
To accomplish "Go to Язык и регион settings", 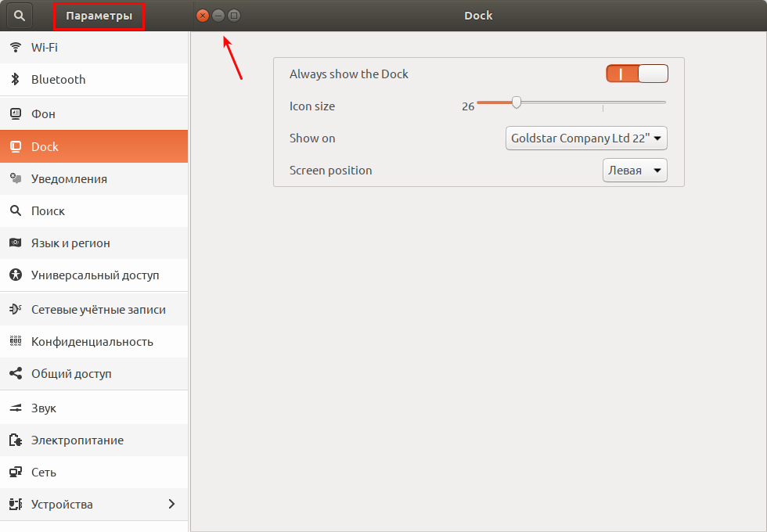I will pyautogui.click(x=94, y=243).
